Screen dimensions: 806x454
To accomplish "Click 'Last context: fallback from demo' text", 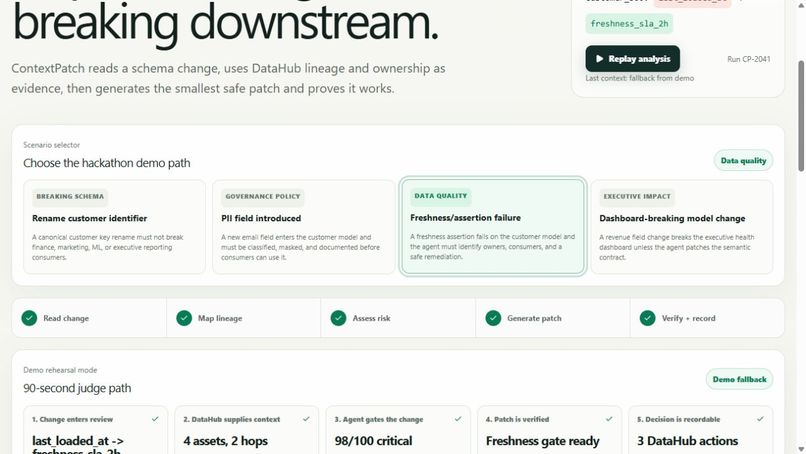I will [639, 78].
